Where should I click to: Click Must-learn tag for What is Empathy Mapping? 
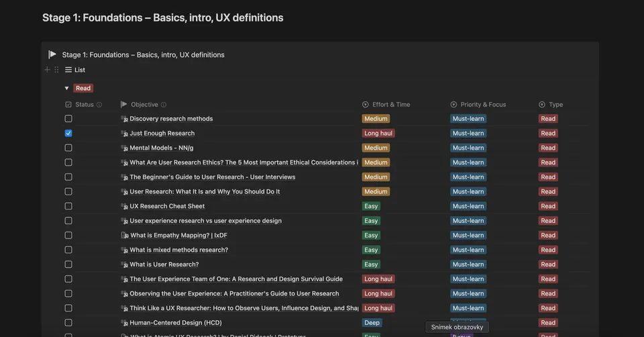(x=468, y=236)
